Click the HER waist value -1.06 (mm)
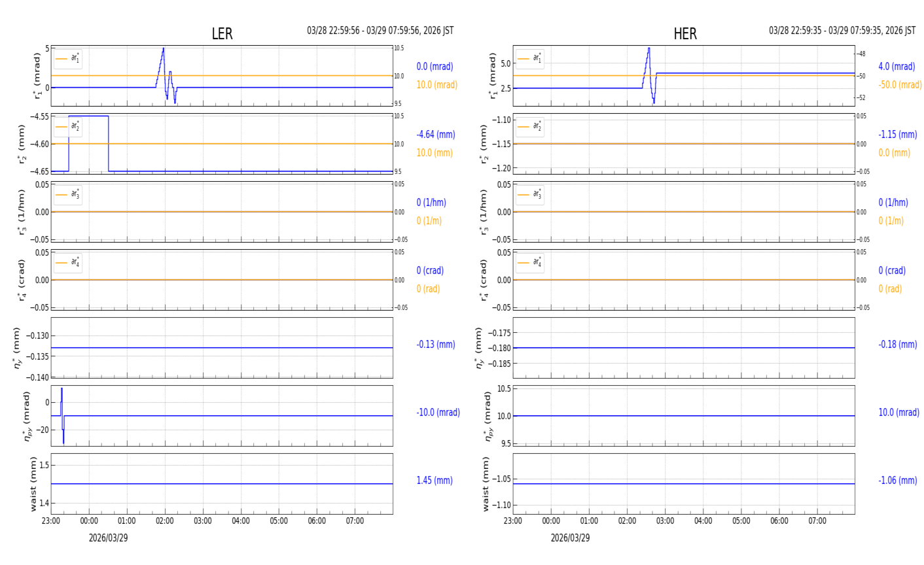Image resolution: width=924 pixels, height=565 pixels. click(x=897, y=481)
